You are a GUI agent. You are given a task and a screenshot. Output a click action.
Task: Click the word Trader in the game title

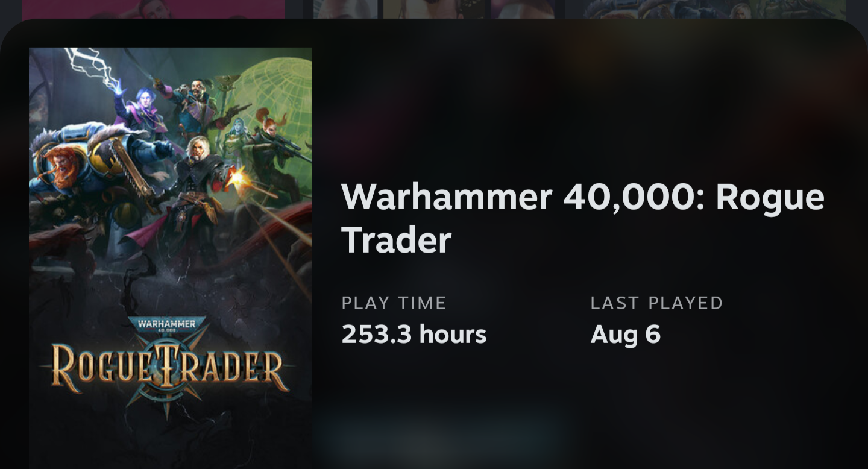[x=396, y=240]
